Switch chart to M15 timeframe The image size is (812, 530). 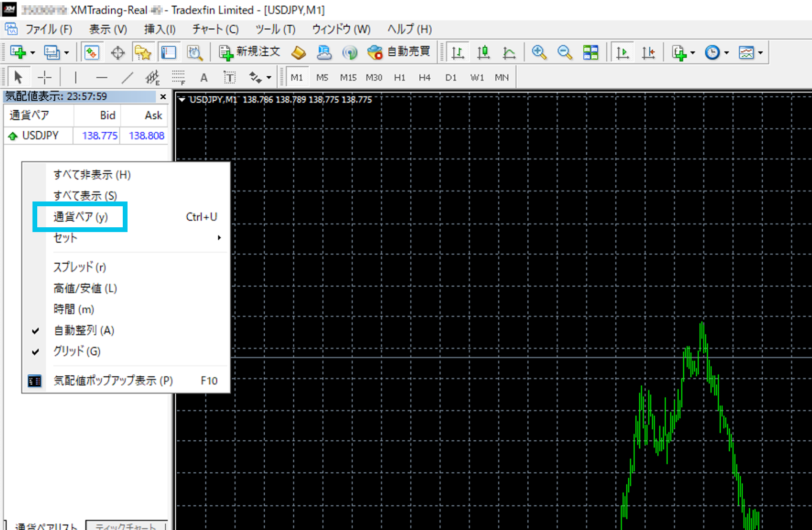pyautogui.click(x=348, y=77)
